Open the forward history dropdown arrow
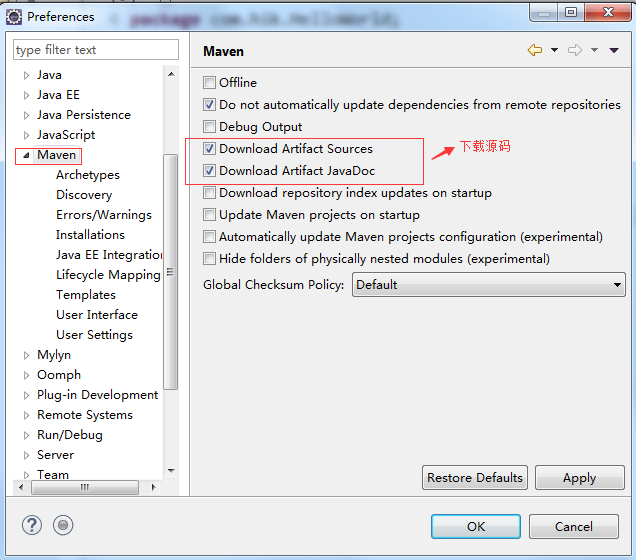The image size is (636, 560). 594,50
